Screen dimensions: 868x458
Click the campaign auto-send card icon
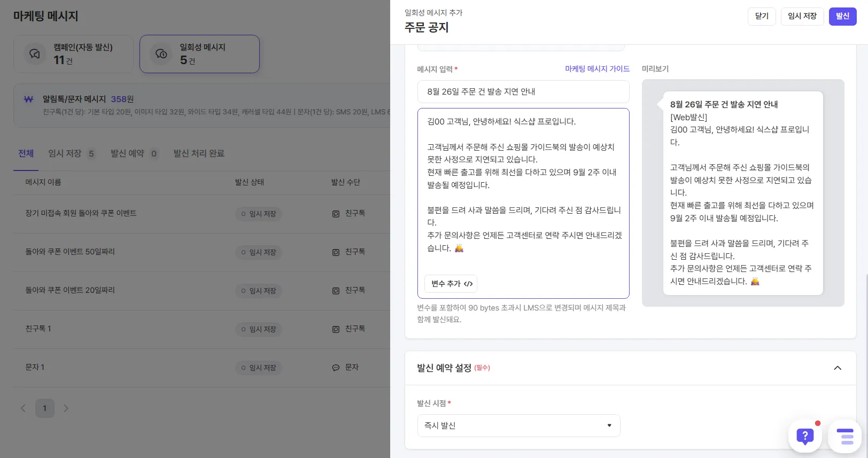tap(34, 54)
